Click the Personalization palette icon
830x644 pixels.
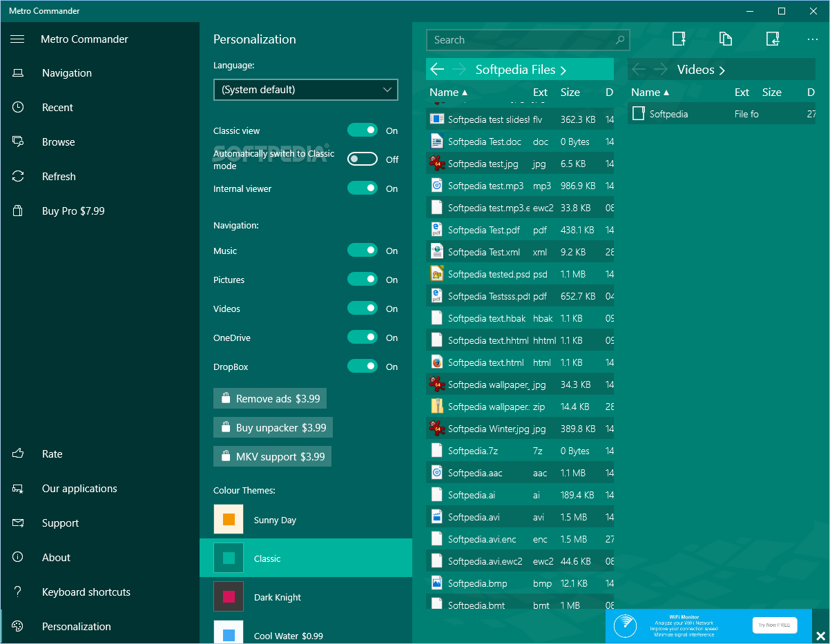pyautogui.click(x=18, y=627)
